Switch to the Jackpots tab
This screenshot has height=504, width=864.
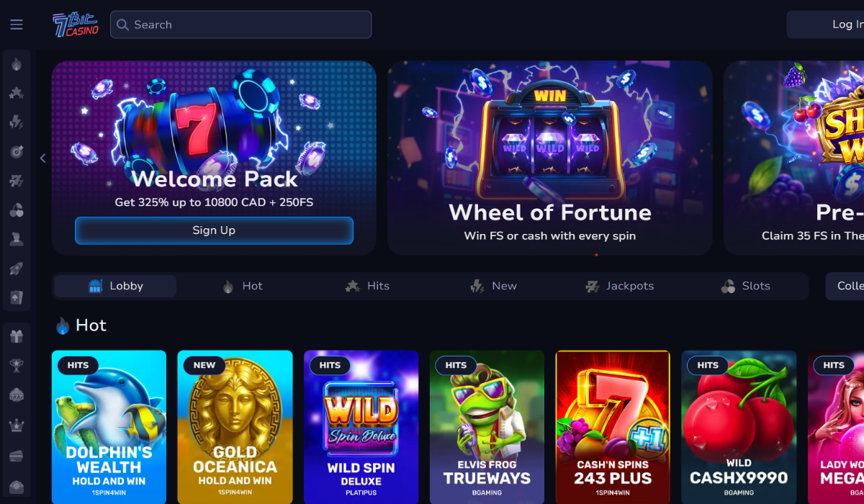click(x=619, y=286)
